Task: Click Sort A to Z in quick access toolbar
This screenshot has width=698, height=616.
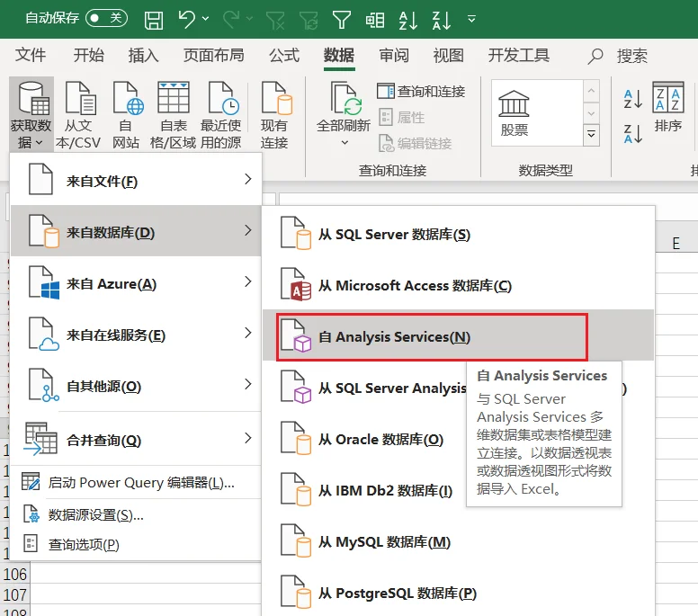Action: point(408,20)
